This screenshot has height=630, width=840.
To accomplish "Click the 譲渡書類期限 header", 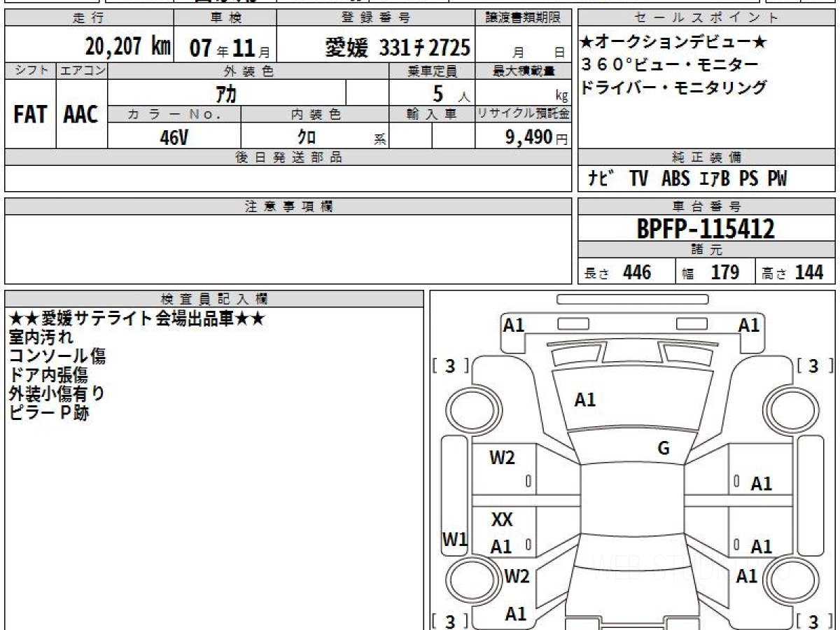I will click(x=524, y=18).
